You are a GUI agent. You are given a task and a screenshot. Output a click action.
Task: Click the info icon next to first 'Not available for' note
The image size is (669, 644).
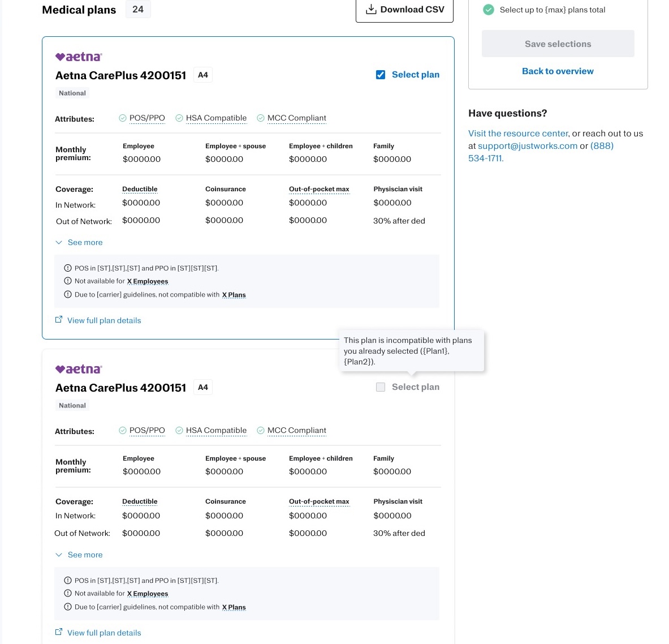click(67, 281)
